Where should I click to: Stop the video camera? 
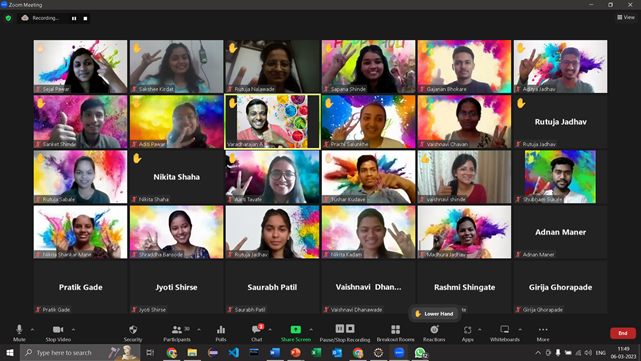point(58,333)
